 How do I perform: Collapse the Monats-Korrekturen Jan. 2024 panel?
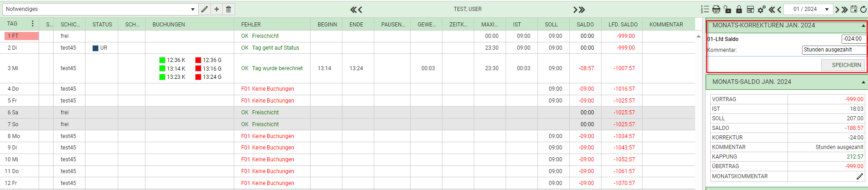[863, 26]
